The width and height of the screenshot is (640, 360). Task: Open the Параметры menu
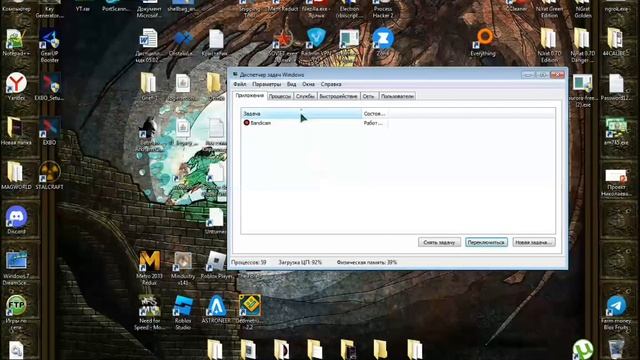(267, 84)
